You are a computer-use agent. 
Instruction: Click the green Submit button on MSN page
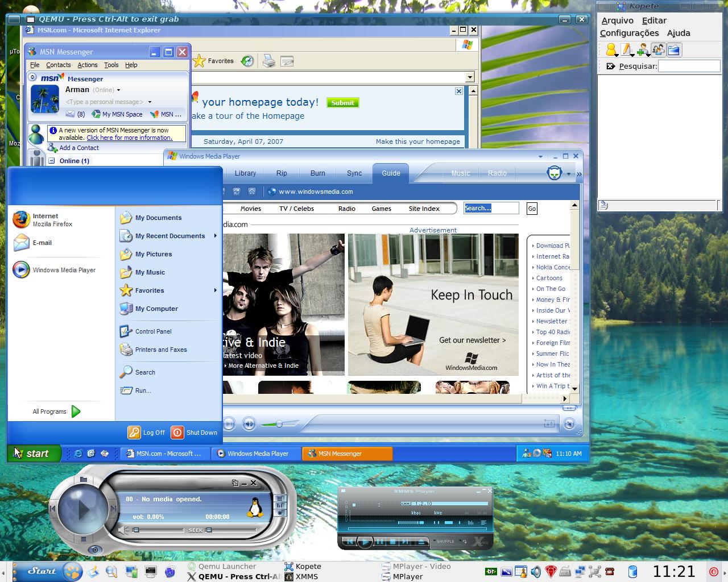pyautogui.click(x=343, y=103)
